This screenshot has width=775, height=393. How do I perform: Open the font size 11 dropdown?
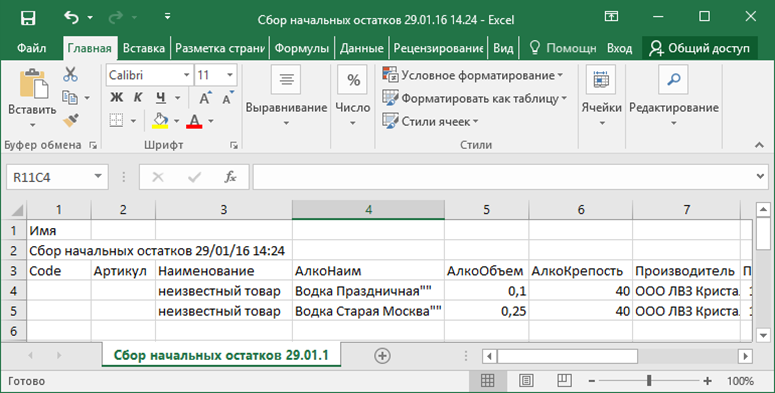pyautogui.click(x=230, y=75)
